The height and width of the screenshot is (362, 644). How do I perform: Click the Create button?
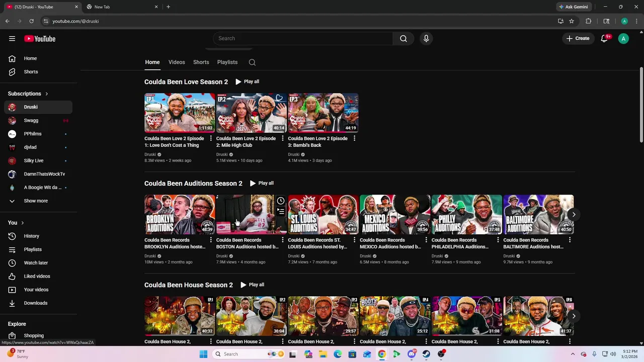[578, 39]
